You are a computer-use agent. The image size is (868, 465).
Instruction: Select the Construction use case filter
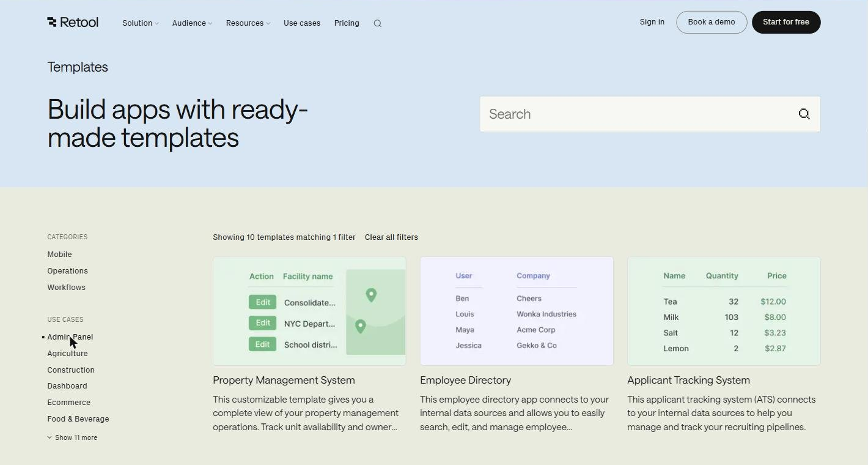pos(71,370)
